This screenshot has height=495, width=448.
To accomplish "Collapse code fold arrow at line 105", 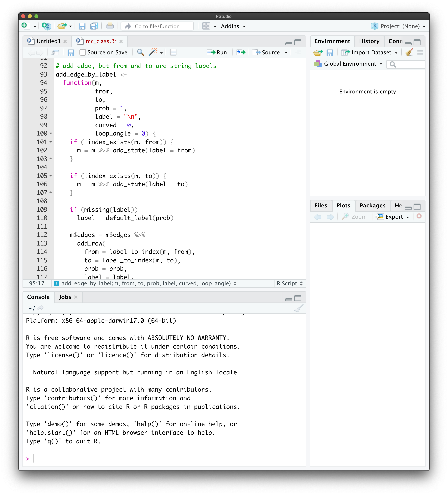I will [51, 176].
